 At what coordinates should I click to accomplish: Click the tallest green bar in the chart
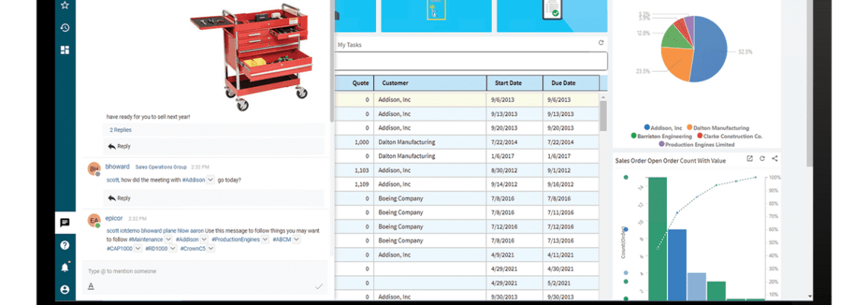coord(658,239)
